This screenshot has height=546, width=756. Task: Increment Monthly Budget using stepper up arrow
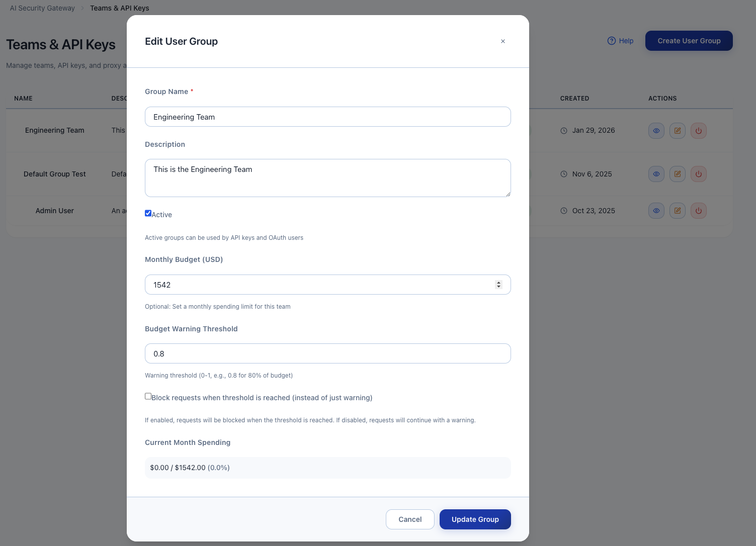point(498,282)
